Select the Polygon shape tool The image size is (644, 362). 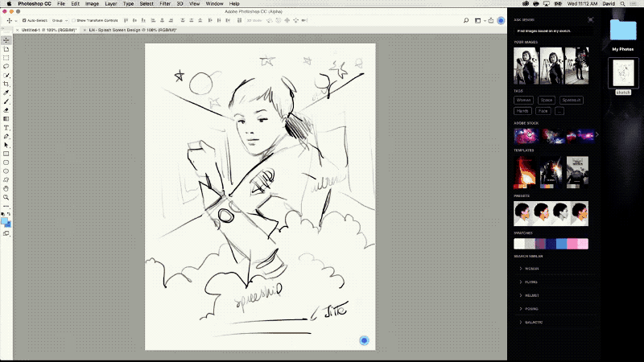click(x=6, y=179)
